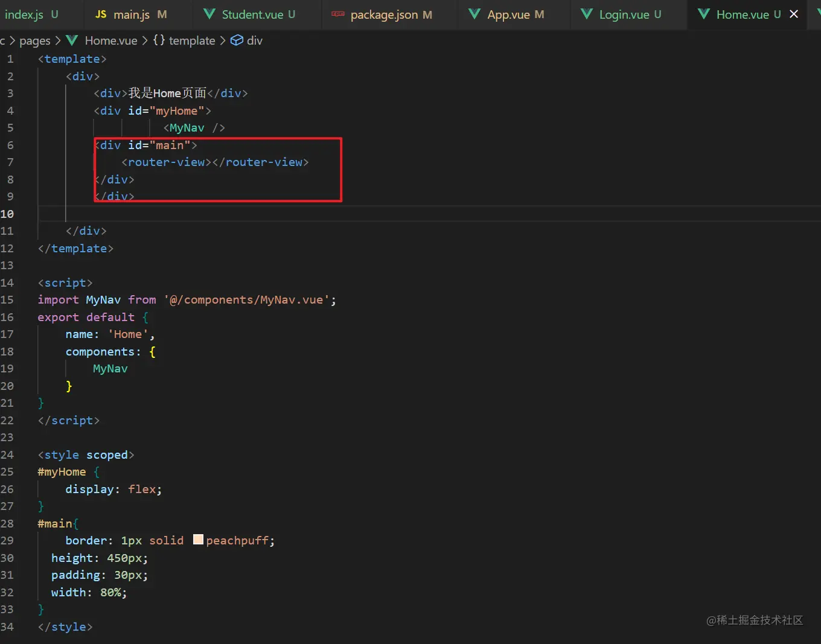Click the Vue icon in the breadcrumb bar

point(72,40)
